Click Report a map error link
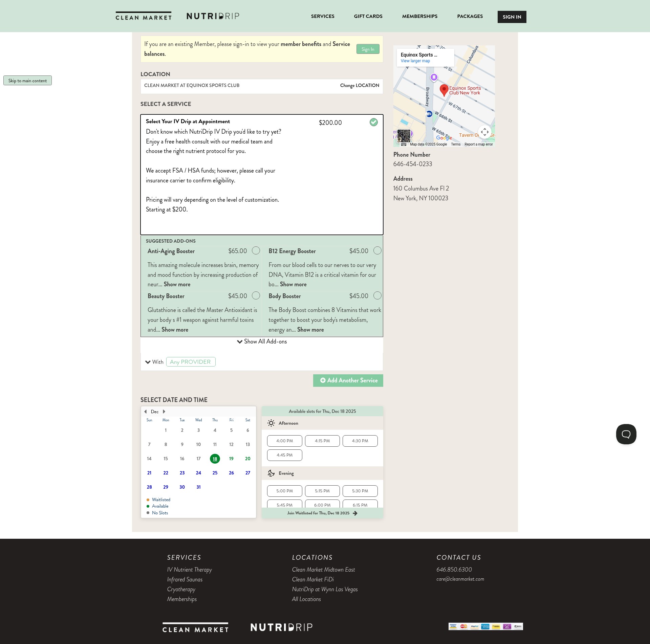Image resolution: width=650 pixels, height=644 pixels. (478, 145)
